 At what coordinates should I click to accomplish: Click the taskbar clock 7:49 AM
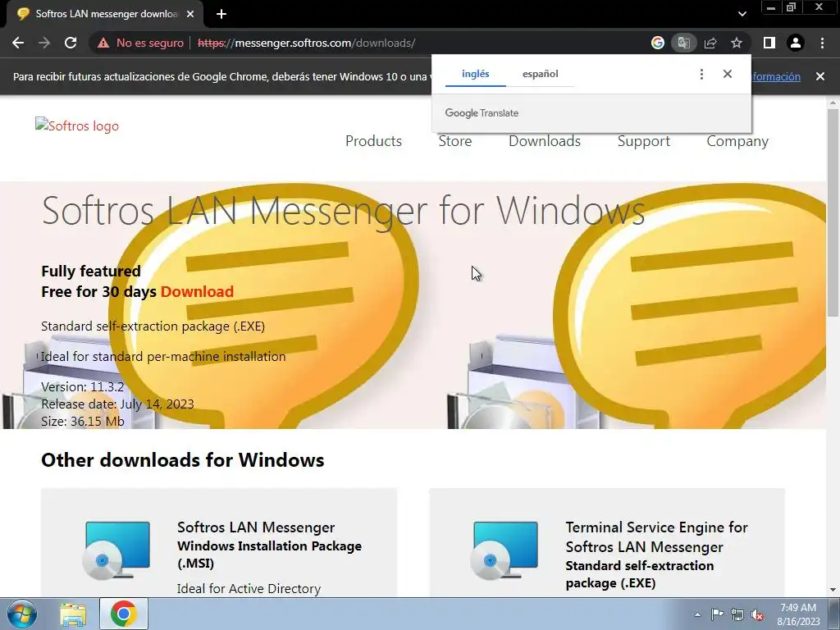pos(798,614)
